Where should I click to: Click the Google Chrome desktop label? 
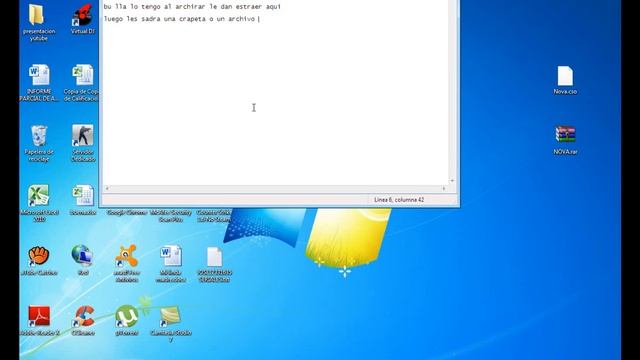point(127,213)
